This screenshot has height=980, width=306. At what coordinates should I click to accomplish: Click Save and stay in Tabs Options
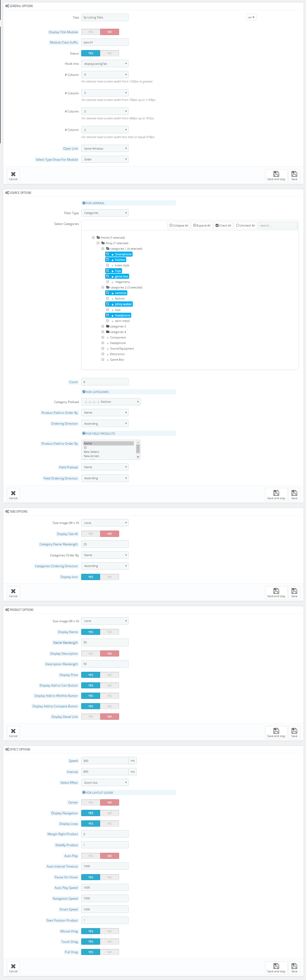pyautogui.click(x=276, y=592)
